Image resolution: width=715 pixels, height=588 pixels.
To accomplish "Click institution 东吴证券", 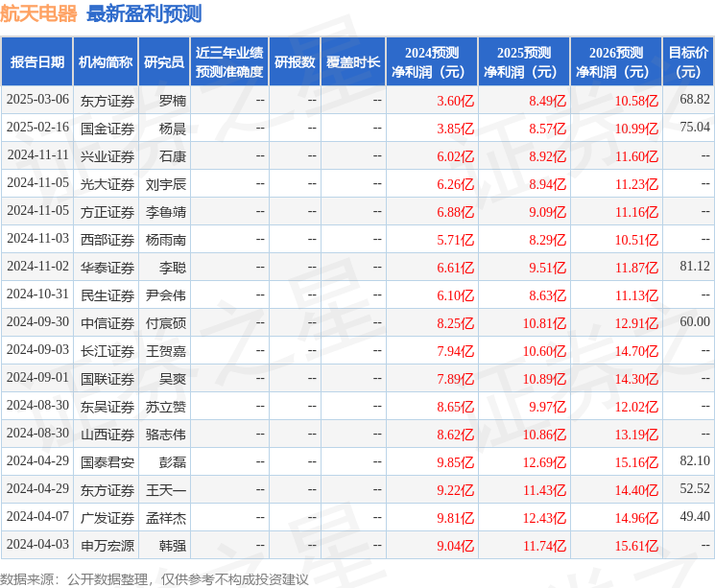I will click(107, 407).
